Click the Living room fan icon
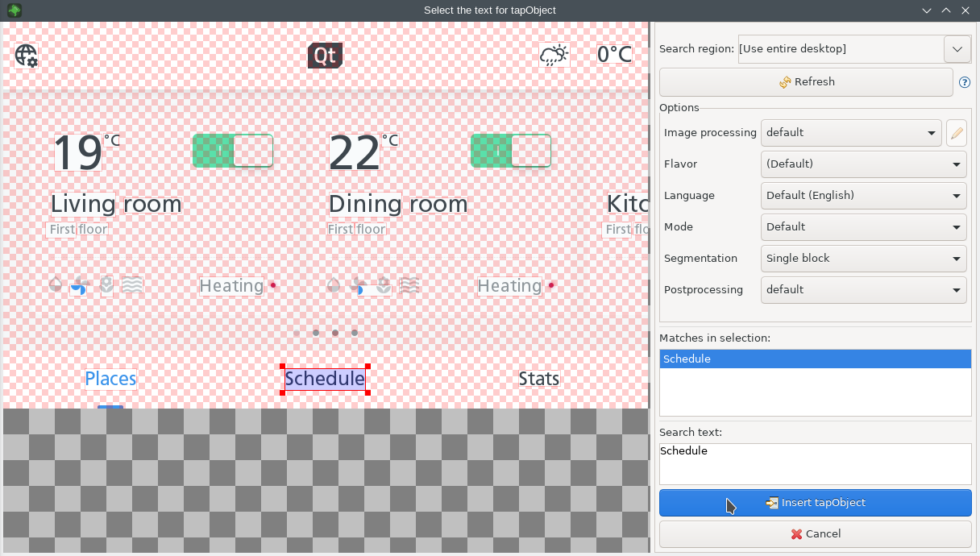Screen dimensions: 980x556 pyautogui.click(x=79, y=285)
